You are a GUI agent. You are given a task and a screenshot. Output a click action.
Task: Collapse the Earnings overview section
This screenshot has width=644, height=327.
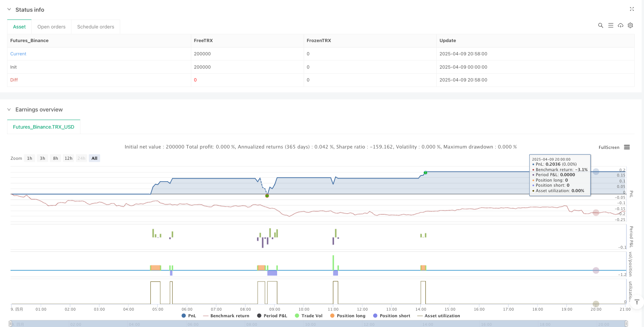click(9, 110)
